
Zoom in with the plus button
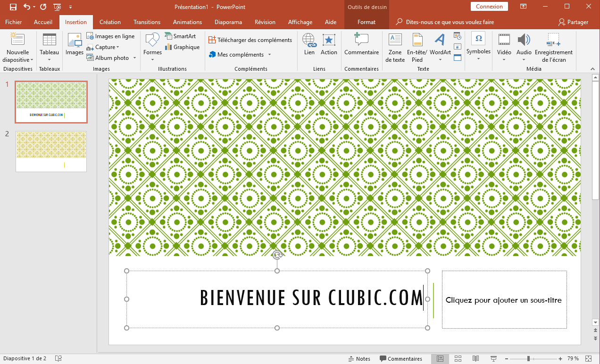pos(560,359)
